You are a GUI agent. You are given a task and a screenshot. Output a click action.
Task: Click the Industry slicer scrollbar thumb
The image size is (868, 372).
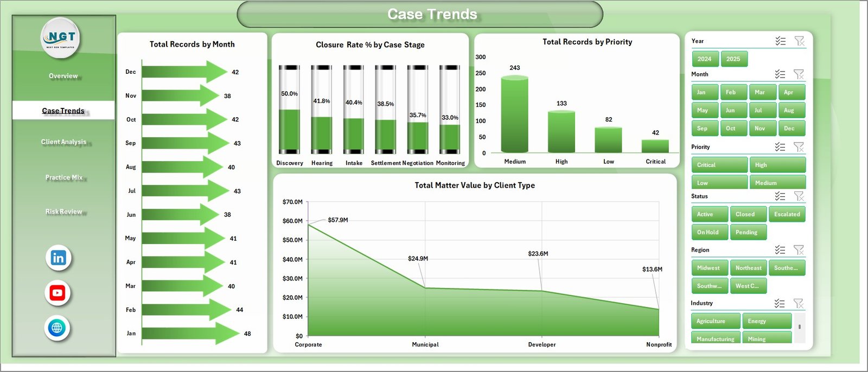[x=800, y=326]
